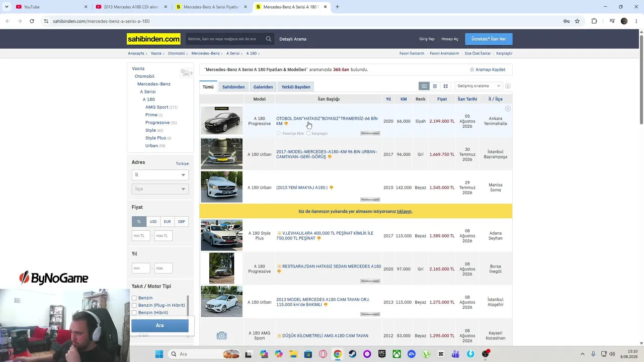Open Epic Games Launcher from the taskbar

[x=382, y=354]
